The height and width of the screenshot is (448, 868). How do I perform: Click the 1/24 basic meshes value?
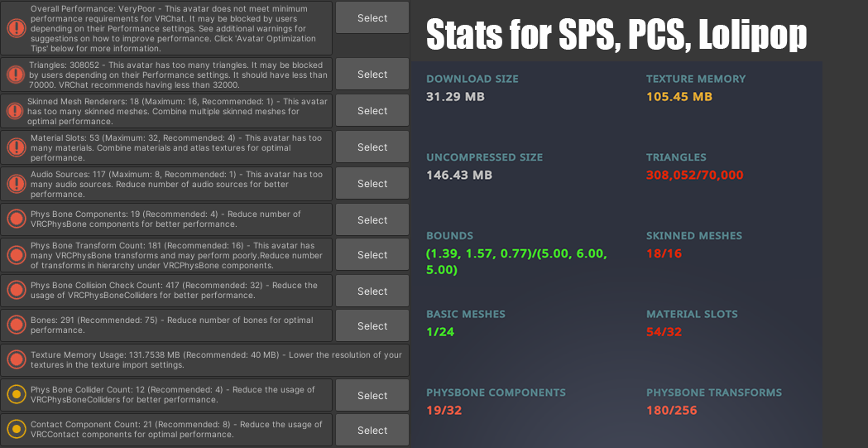440,332
